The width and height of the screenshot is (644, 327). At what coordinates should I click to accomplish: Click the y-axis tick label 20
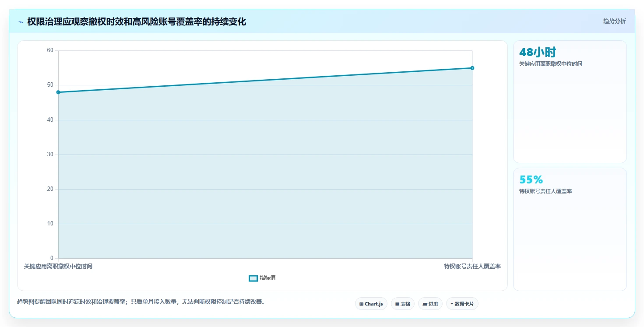click(x=50, y=189)
